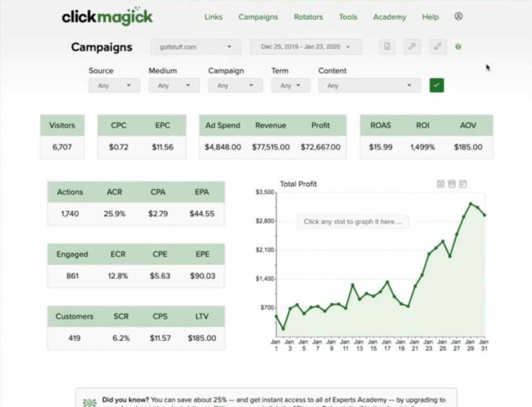Open the green help icon beside the toolbar
Image resolution: width=532 pixels, height=407 pixels.
click(459, 47)
